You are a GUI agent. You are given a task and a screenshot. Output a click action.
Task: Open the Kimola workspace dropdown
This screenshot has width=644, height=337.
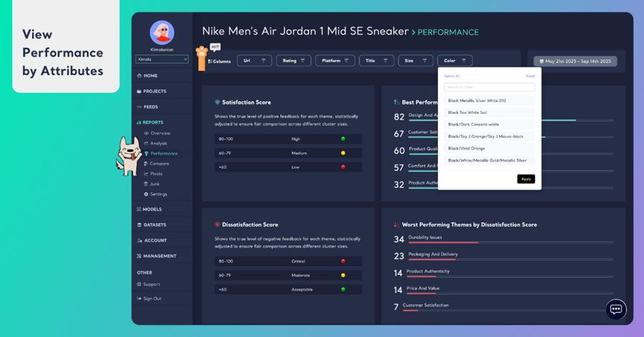pyautogui.click(x=162, y=59)
